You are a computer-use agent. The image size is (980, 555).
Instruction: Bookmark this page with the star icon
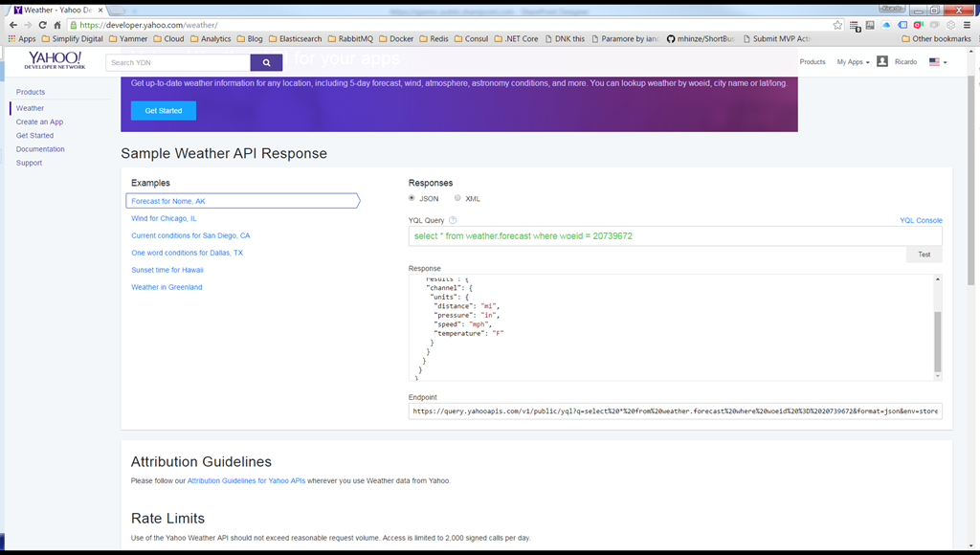tap(837, 25)
